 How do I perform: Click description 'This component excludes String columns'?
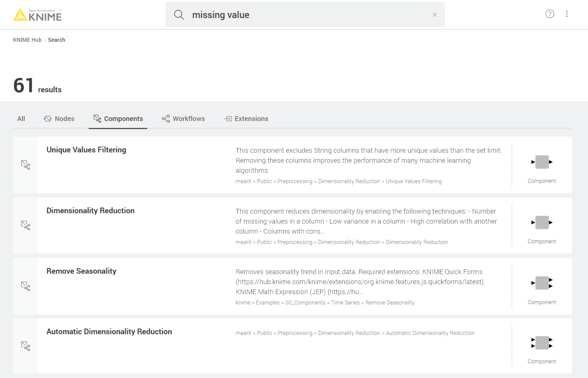click(369, 160)
